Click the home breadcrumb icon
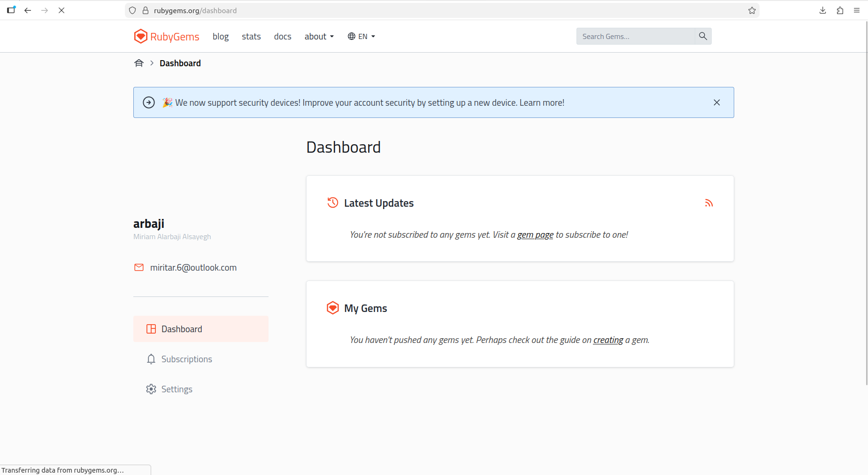 tap(139, 63)
